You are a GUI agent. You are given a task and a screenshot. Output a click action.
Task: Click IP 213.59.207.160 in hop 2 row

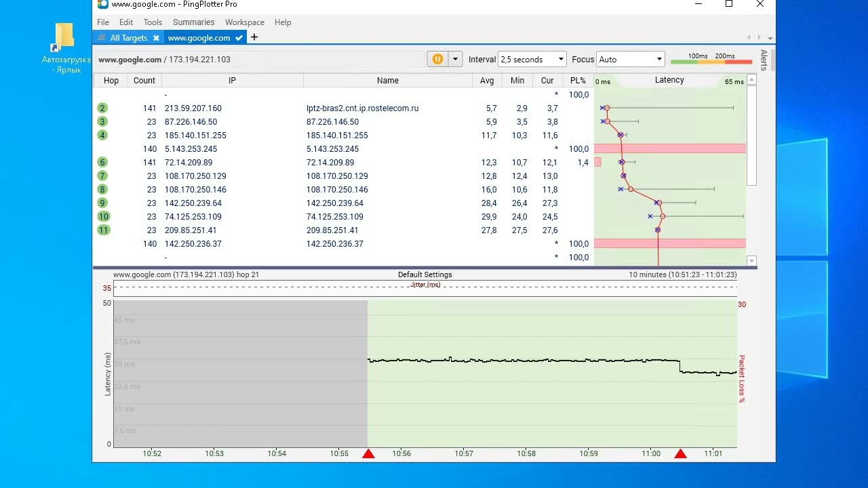pos(193,108)
